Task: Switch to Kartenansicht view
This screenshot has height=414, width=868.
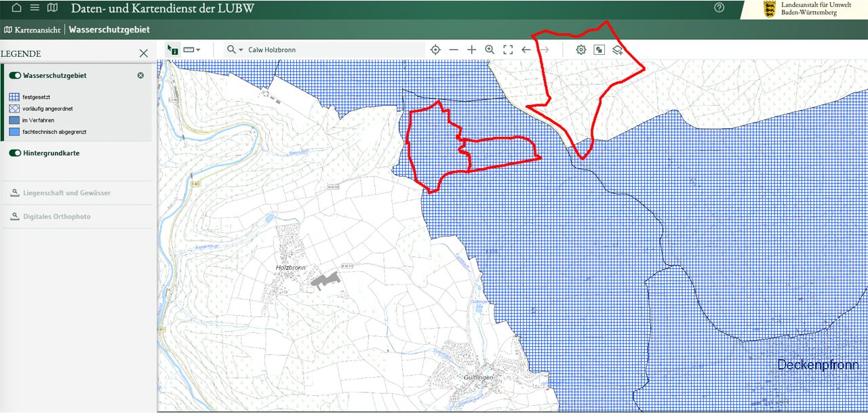Action: [32, 30]
